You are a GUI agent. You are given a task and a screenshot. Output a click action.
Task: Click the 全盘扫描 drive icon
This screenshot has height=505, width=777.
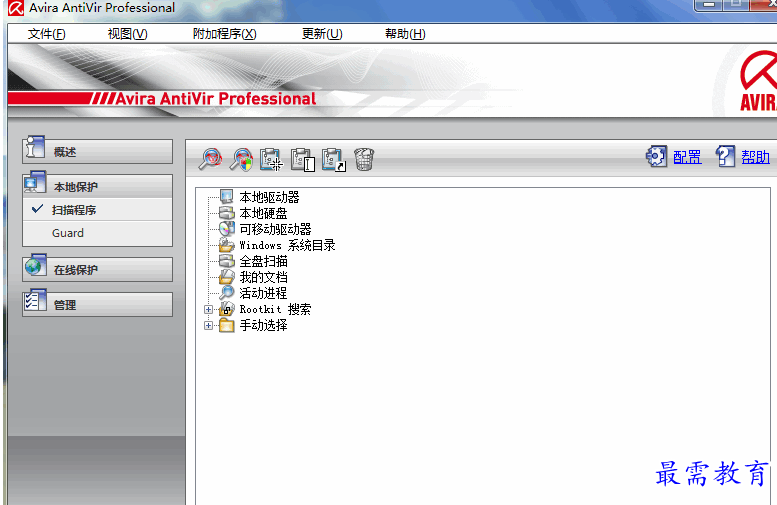click(226, 261)
